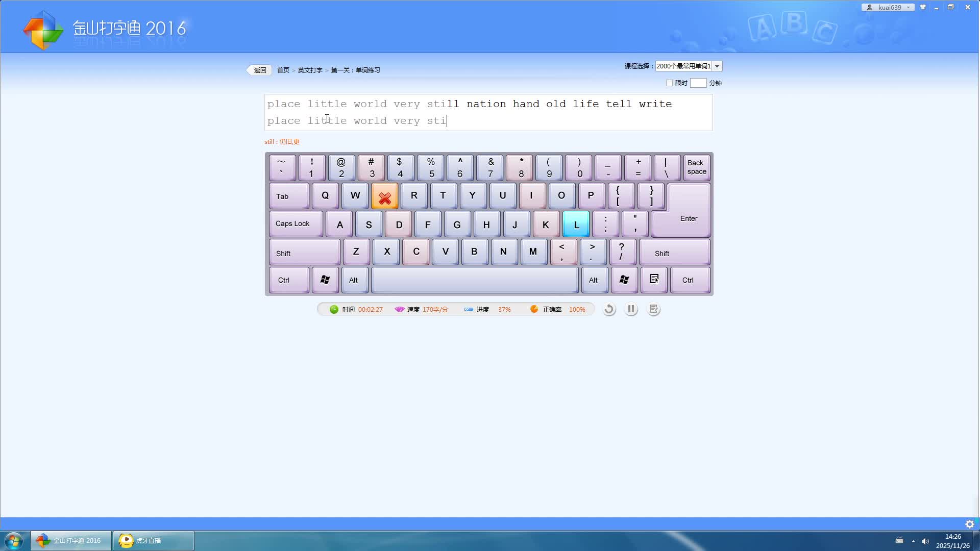Show hidden system tray icons arrow
Screen dimensions: 980x551
click(913, 541)
